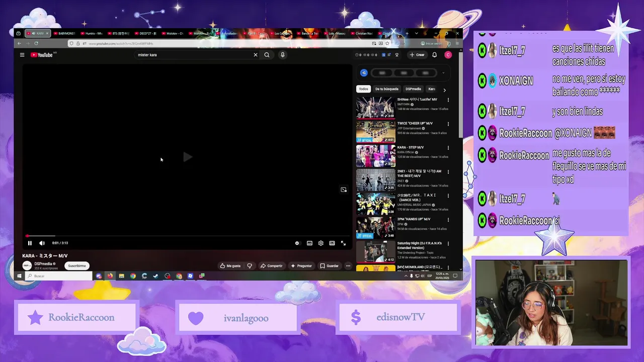Screen dimensions: 644x362
Task: Select the 'De tu búsqueda' chip
Action: [x=386, y=89]
